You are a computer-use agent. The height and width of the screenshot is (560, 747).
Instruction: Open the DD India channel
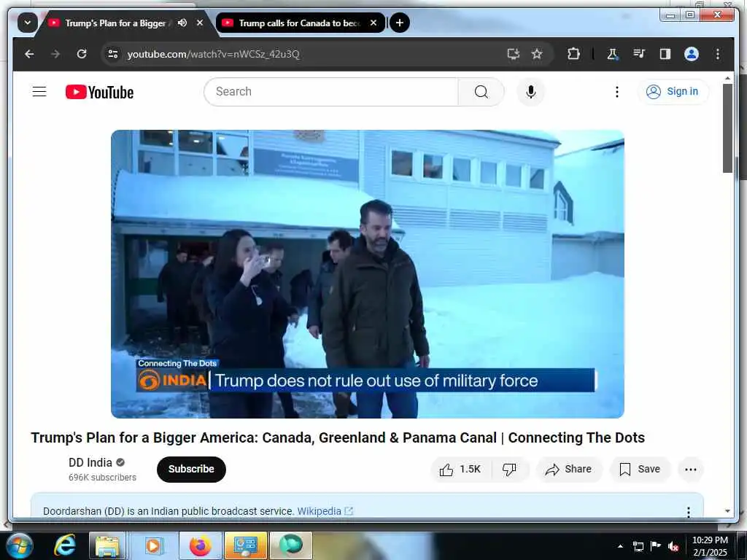tap(90, 462)
